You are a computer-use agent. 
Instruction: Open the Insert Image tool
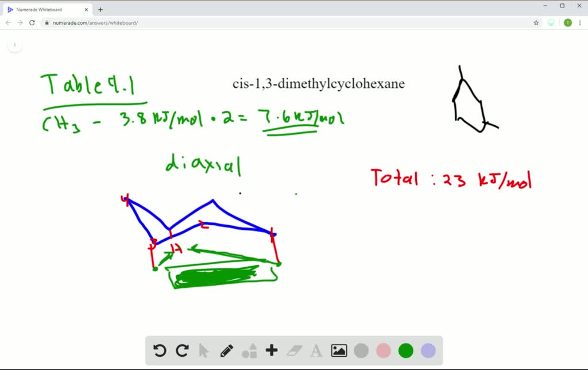pos(339,350)
